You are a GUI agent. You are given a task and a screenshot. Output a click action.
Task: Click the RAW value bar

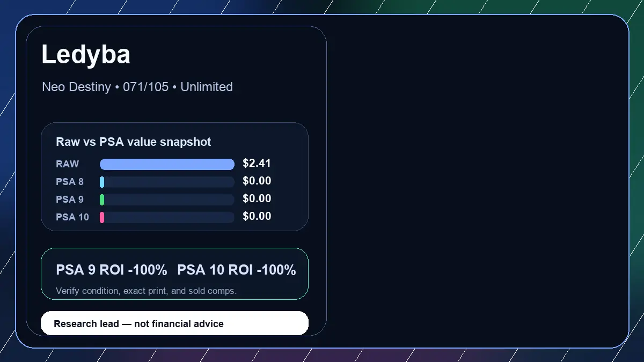coord(167,164)
